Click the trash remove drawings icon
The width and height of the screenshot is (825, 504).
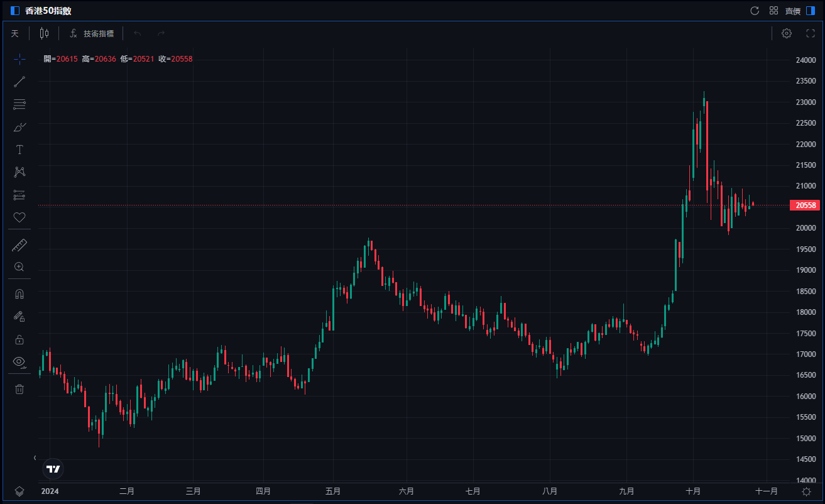click(x=19, y=389)
